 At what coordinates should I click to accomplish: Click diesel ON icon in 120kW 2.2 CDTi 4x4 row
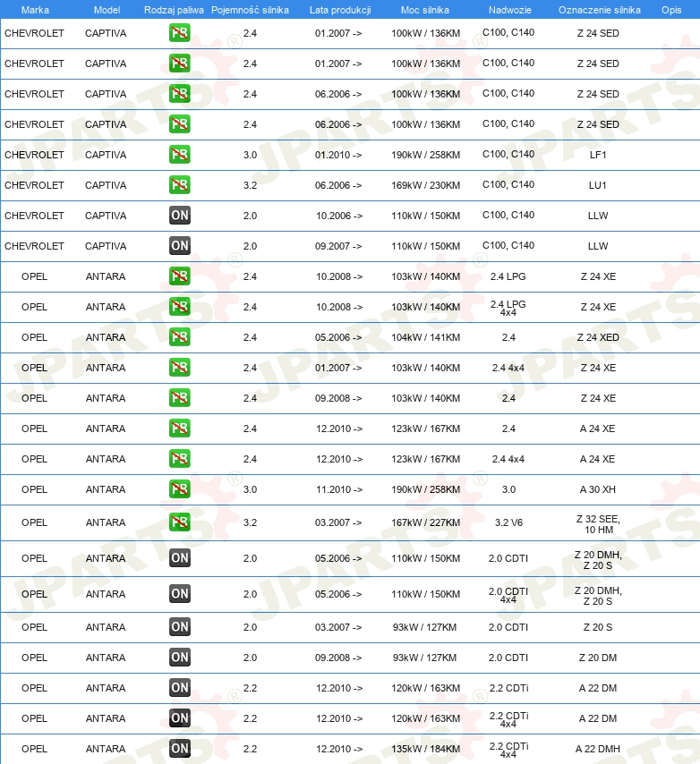click(179, 718)
